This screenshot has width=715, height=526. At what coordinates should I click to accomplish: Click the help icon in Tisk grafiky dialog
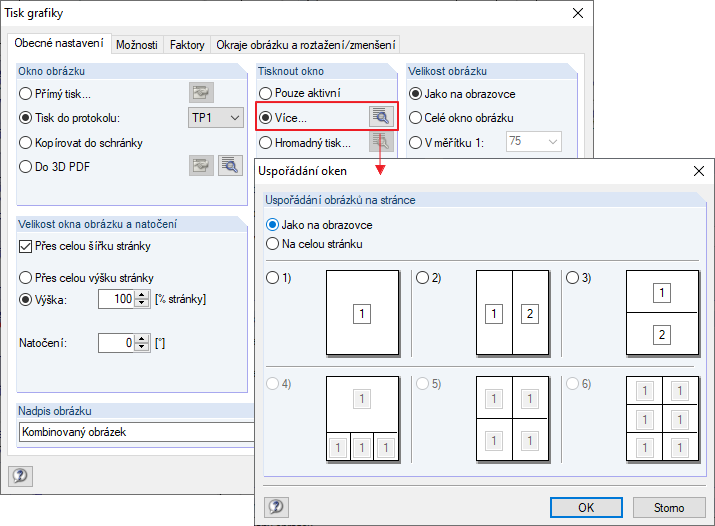click(x=20, y=475)
